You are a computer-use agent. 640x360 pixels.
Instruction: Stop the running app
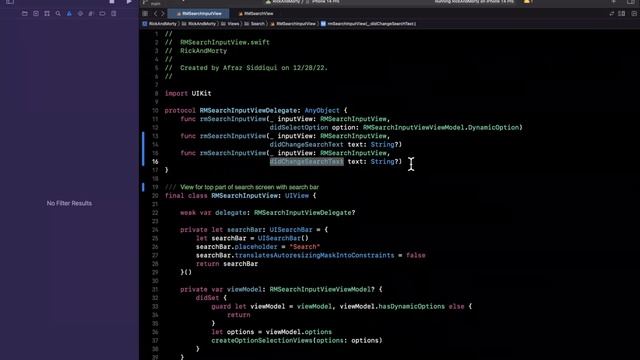tap(112, 2)
